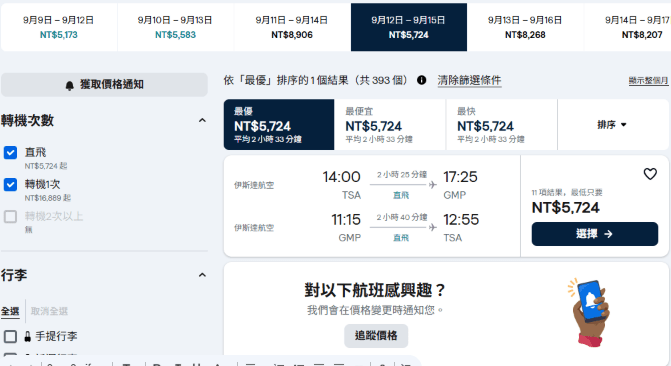Screen dimensions: 671x366
Task: Select the 9月14日 NT$8,207 date tab
Action: 628,27
